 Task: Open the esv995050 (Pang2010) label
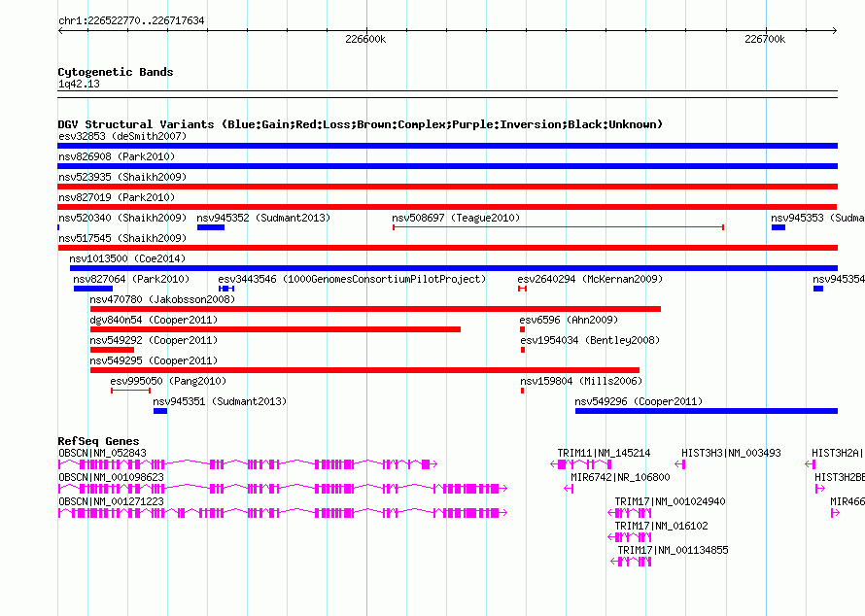click(x=168, y=381)
